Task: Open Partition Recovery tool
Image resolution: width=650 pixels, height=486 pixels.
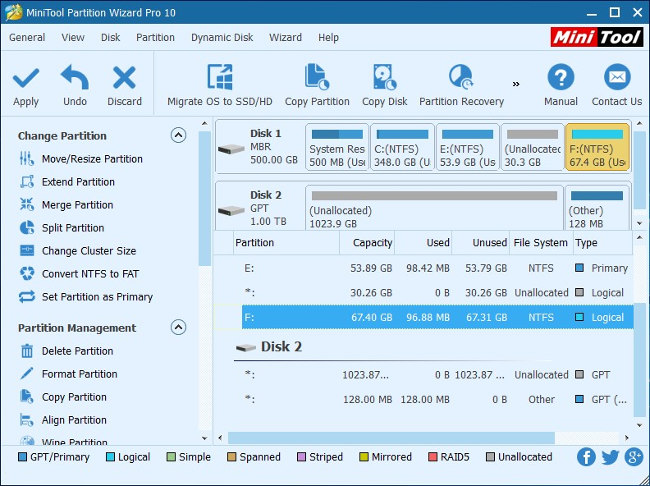Action: tap(461, 78)
